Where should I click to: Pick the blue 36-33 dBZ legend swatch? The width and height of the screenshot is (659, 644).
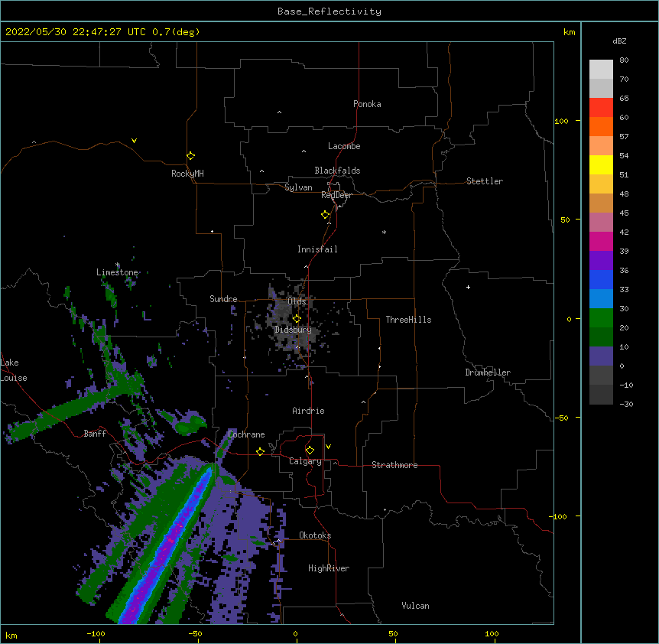click(x=601, y=279)
